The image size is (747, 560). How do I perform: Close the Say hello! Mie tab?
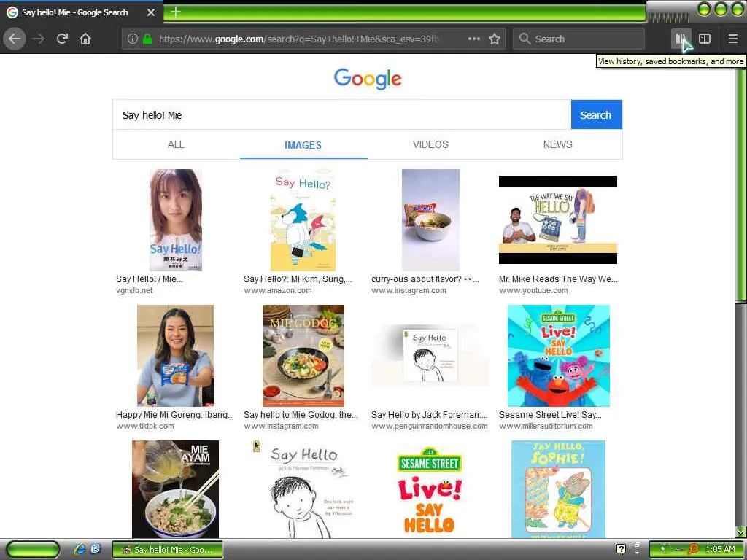tap(151, 12)
